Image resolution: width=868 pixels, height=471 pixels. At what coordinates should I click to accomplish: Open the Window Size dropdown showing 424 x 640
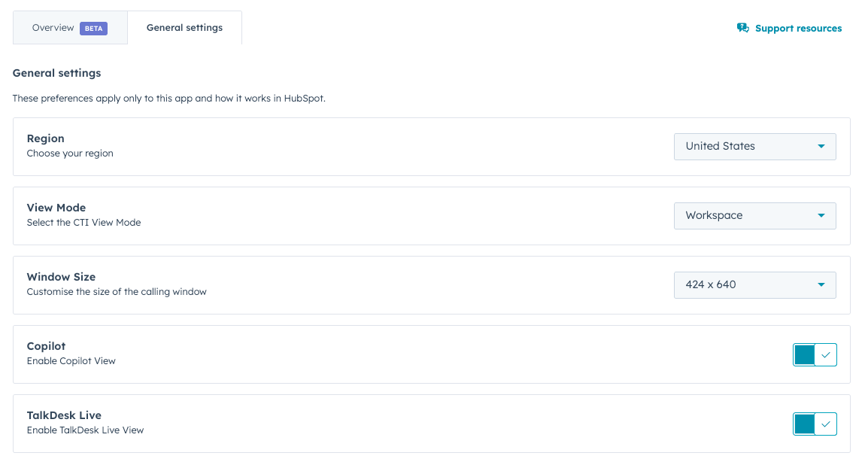(754, 284)
